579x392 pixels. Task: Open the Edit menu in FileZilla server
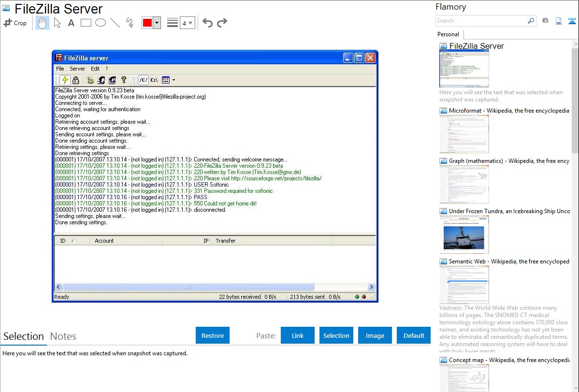coord(95,69)
